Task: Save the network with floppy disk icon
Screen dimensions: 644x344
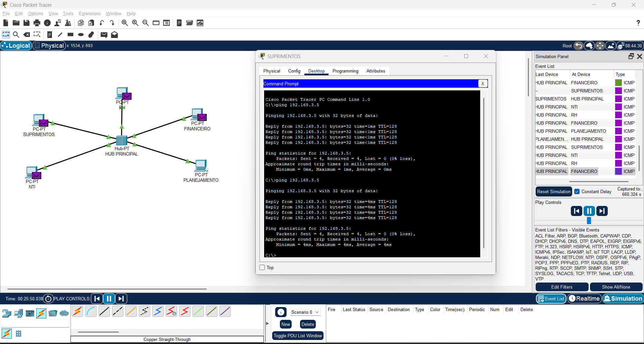Action: click(27, 23)
